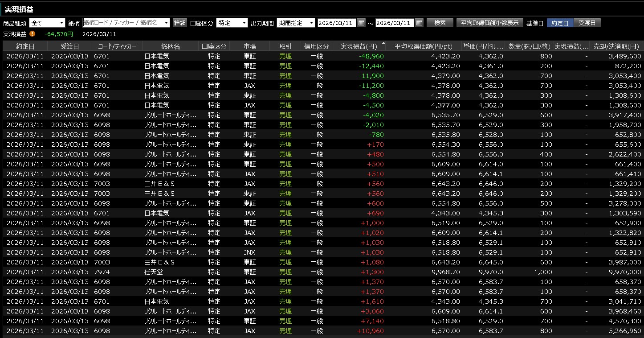Focus the start date field 2026/03/11
644x338 pixels.
337,23
